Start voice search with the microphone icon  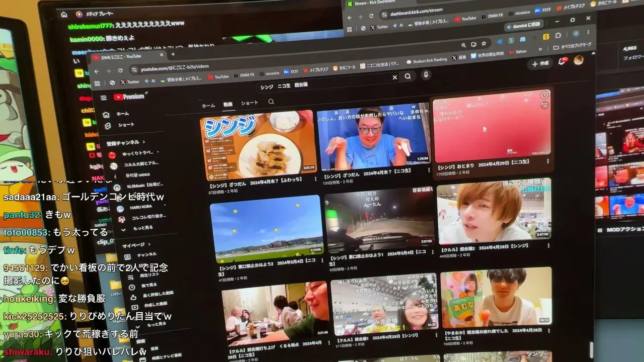click(x=426, y=75)
